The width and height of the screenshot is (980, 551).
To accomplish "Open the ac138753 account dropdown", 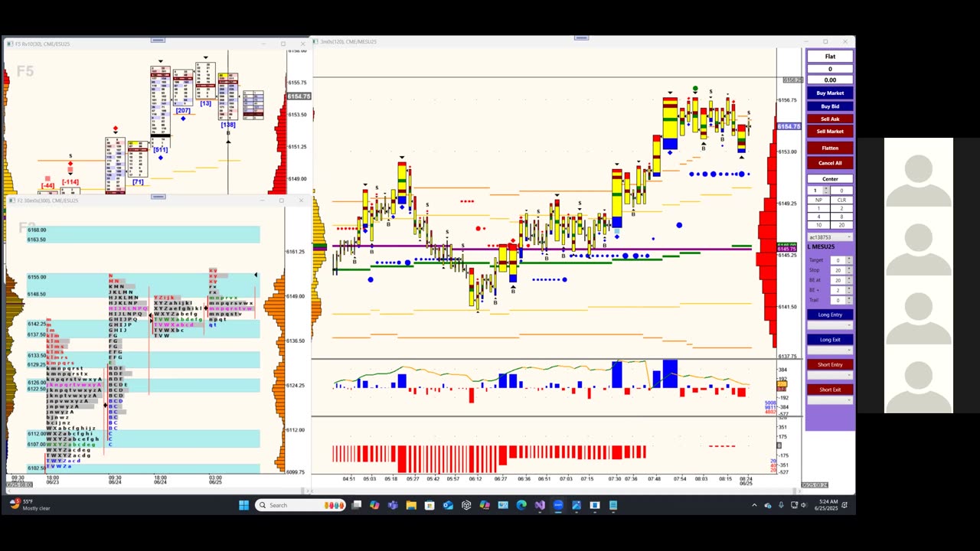I will (830, 237).
